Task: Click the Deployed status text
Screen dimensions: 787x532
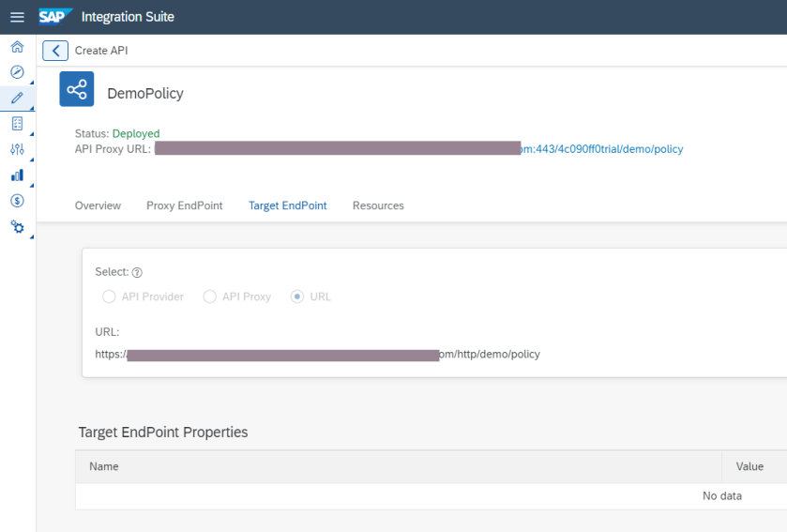Action: [x=136, y=133]
